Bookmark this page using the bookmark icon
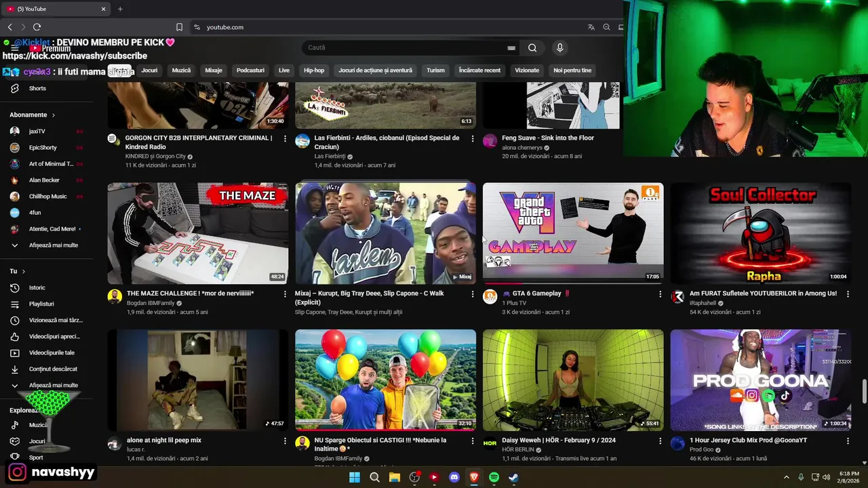This screenshot has height=488, width=868. pos(179,27)
